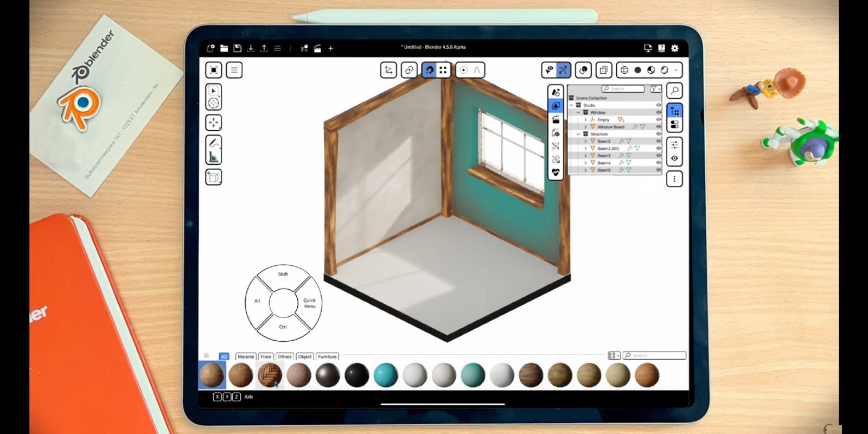Screen dimensions: 868x434
Task: Expand the Window Board tree item
Action: pos(585,127)
